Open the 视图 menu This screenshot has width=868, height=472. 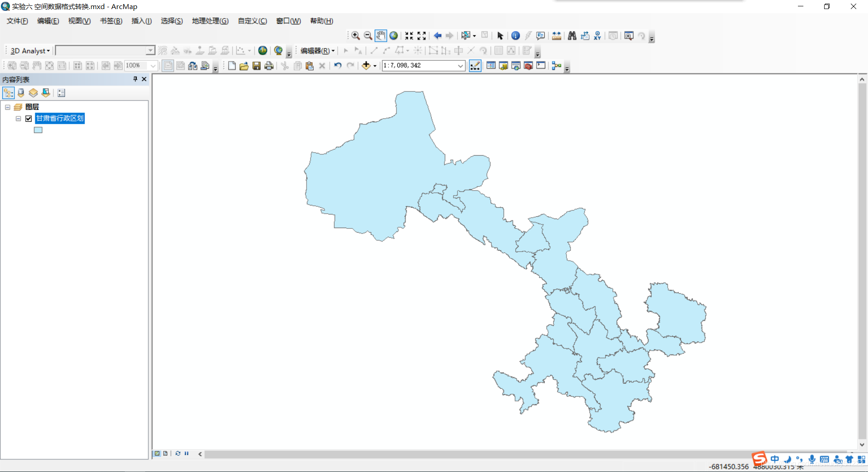tap(80, 21)
